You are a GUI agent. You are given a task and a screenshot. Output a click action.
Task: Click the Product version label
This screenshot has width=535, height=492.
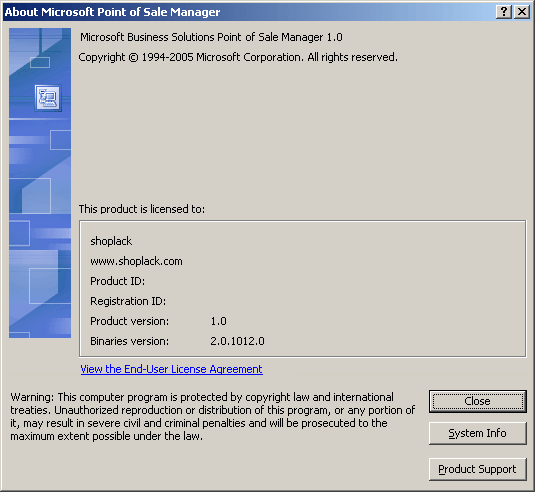click(x=129, y=321)
